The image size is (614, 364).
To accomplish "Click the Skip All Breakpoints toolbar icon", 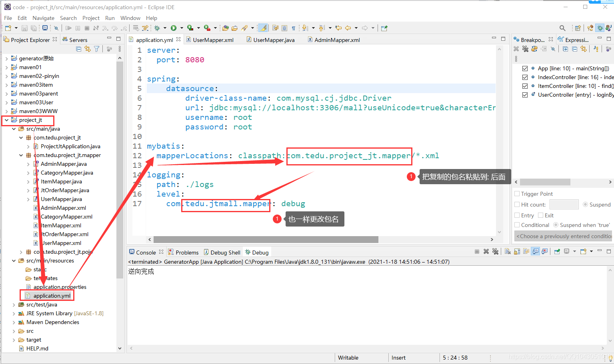I will 56,28.
